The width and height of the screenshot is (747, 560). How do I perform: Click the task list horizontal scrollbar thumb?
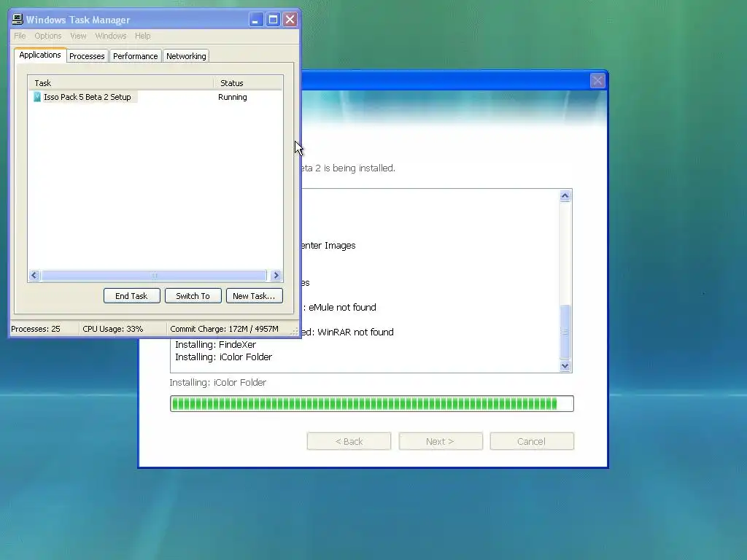click(x=154, y=275)
